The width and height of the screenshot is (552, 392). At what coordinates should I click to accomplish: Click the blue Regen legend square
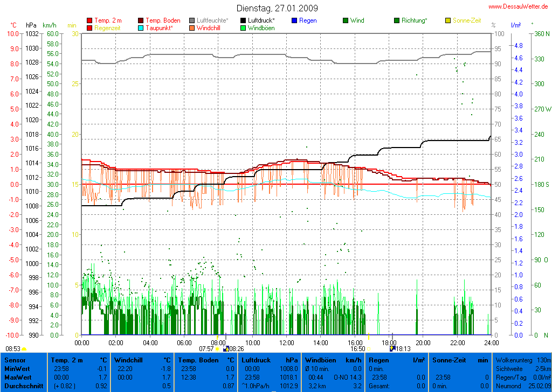coord(294,20)
